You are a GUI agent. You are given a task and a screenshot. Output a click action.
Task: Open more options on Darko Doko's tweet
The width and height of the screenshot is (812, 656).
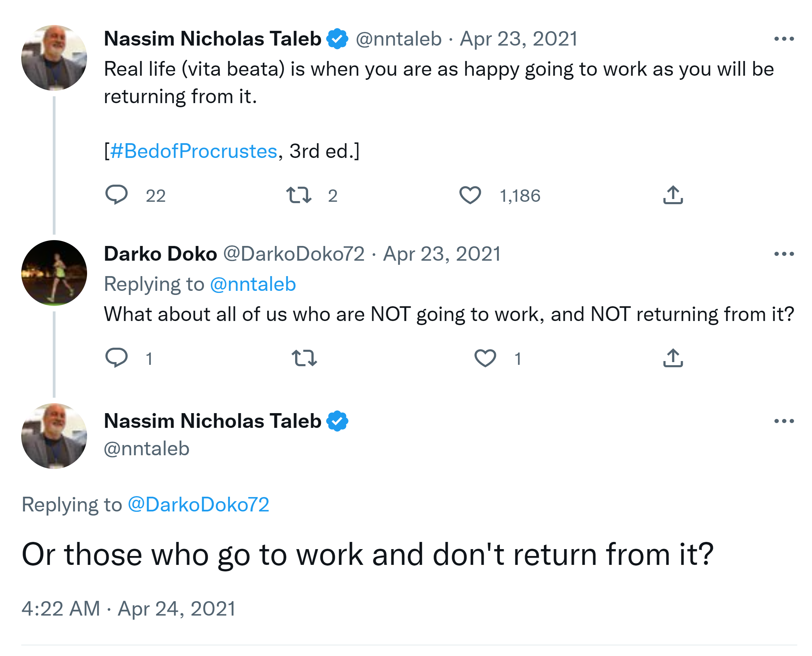pyautogui.click(x=784, y=254)
